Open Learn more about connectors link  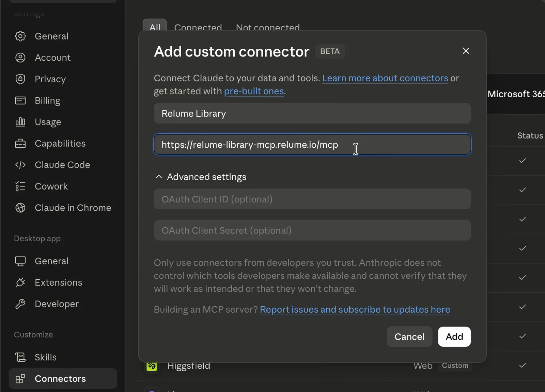pos(385,78)
